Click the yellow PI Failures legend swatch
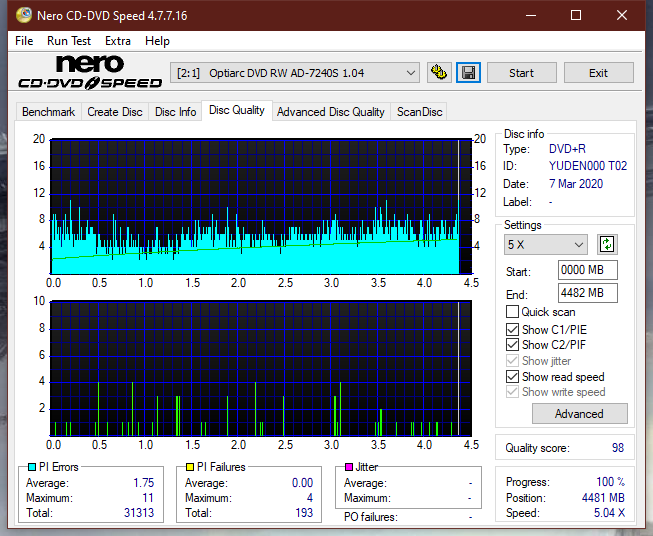Image resolution: width=653 pixels, height=536 pixels. click(x=190, y=467)
